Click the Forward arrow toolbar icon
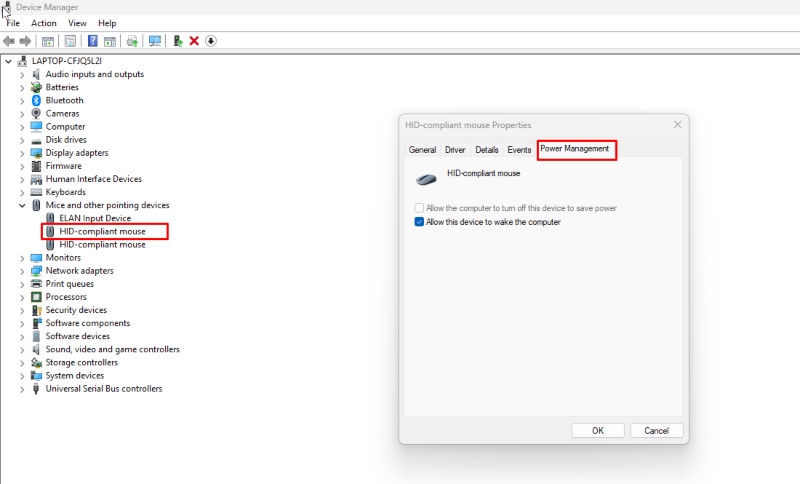The height and width of the screenshot is (484, 800). [25, 41]
